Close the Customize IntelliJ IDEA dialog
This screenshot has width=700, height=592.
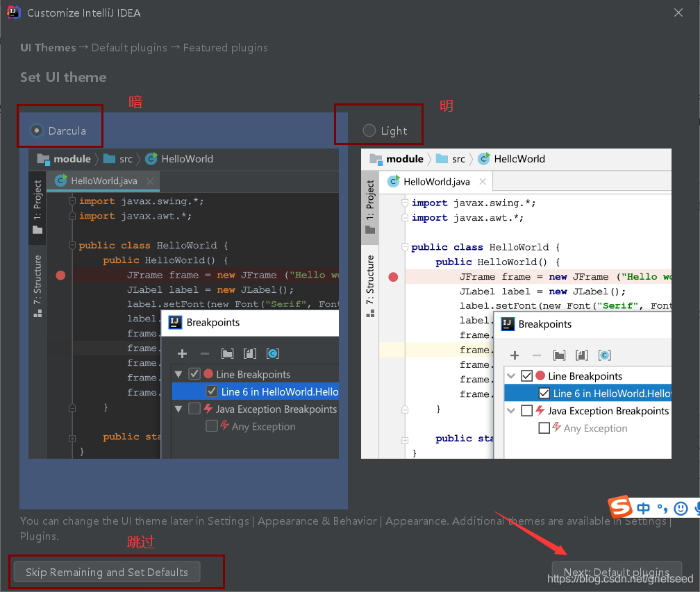pos(678,12)
